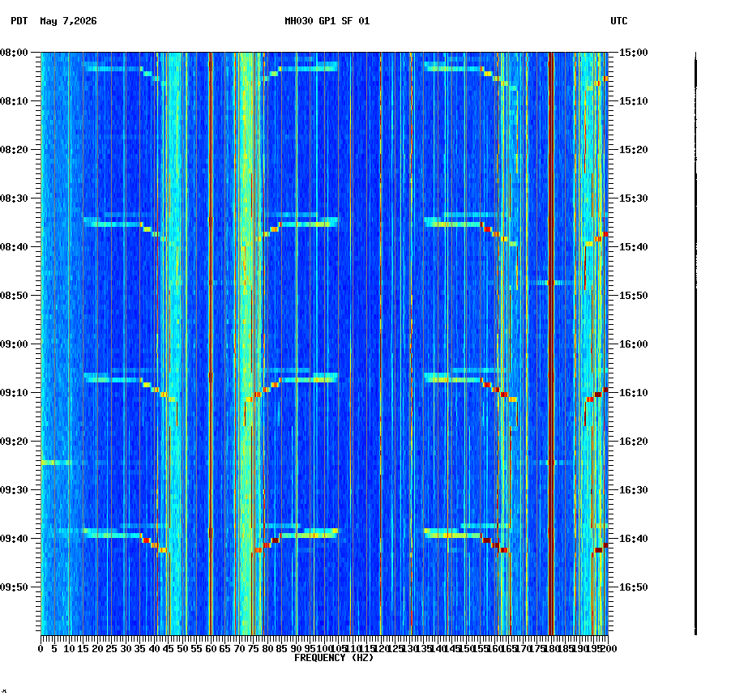Select the 08:10 PDT time label
Viewport: 731px width, 700px height.
tap(14, 101)
